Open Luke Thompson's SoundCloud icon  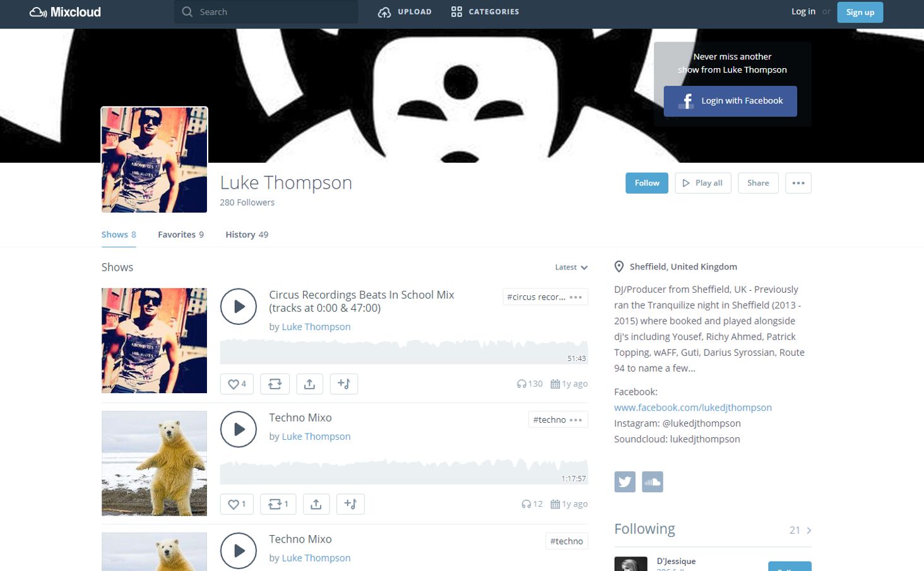pos(653,482)
